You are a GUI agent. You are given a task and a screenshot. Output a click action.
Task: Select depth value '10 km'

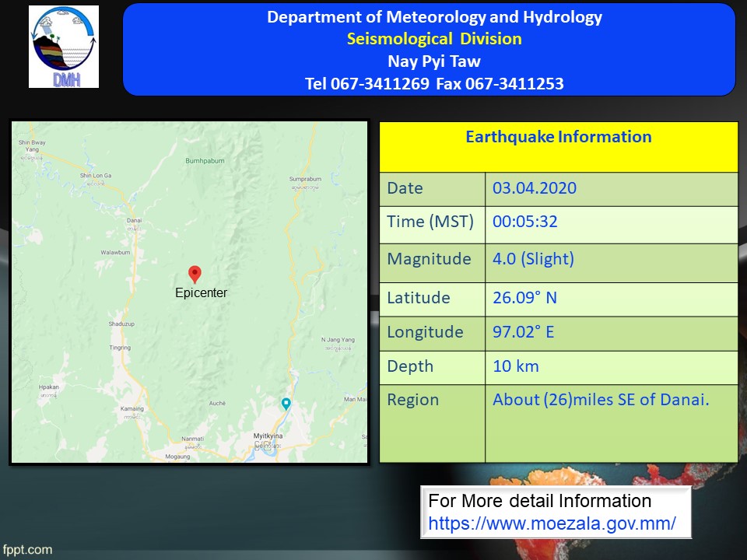(515, 366)
